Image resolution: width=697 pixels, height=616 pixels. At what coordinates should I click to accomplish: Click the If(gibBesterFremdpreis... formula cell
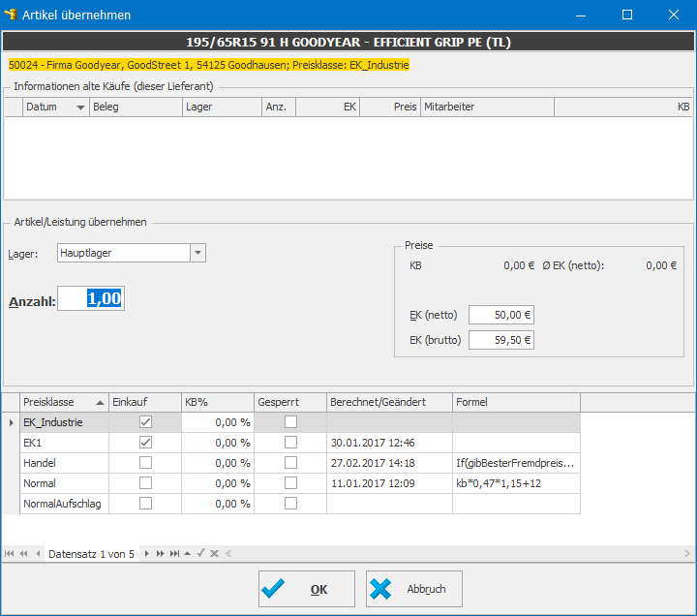517,463
